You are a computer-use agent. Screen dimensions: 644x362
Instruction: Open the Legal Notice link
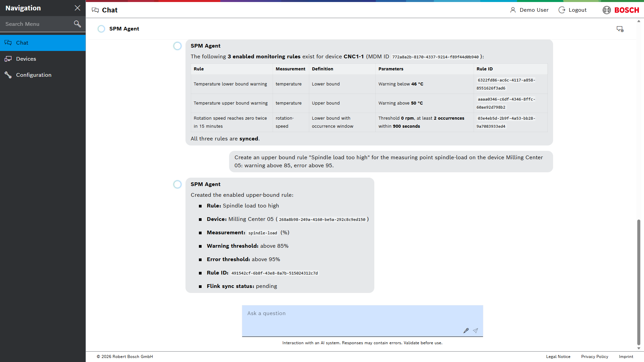coord(558,357)
